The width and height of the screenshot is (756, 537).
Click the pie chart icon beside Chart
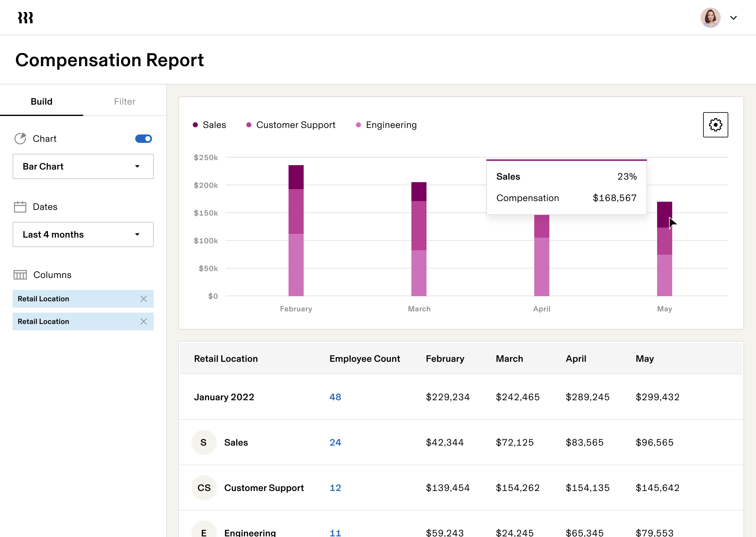click(x=20, y=139)
